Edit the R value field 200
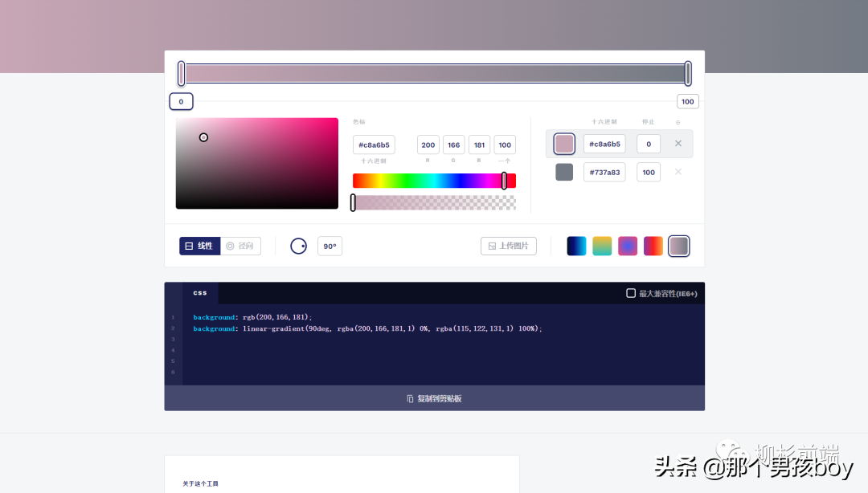The image size is (868, 493). [x=428, y=145]
